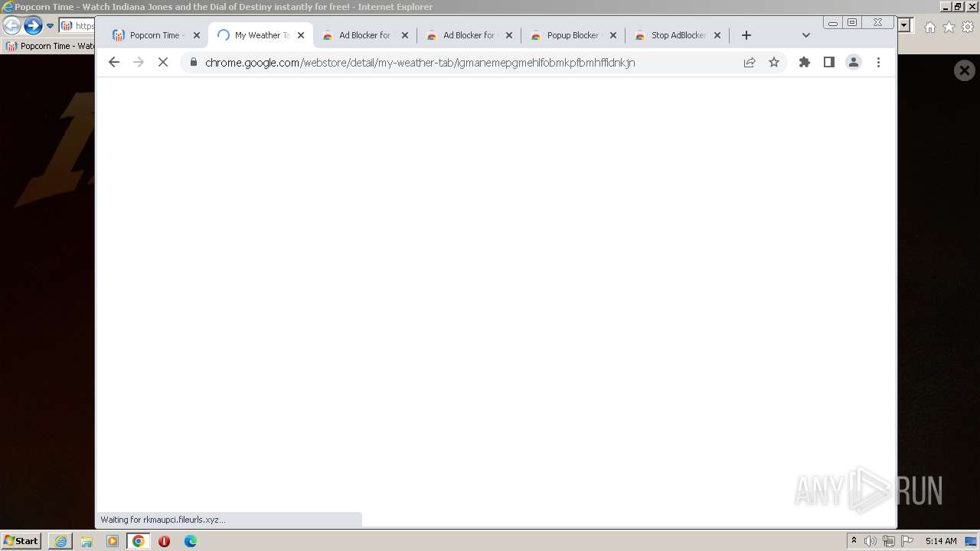This screenshot has width=980, height=551.
Task: Select Internet Explorer Popcorn Time tab
Action: click(x=49, y=46)
